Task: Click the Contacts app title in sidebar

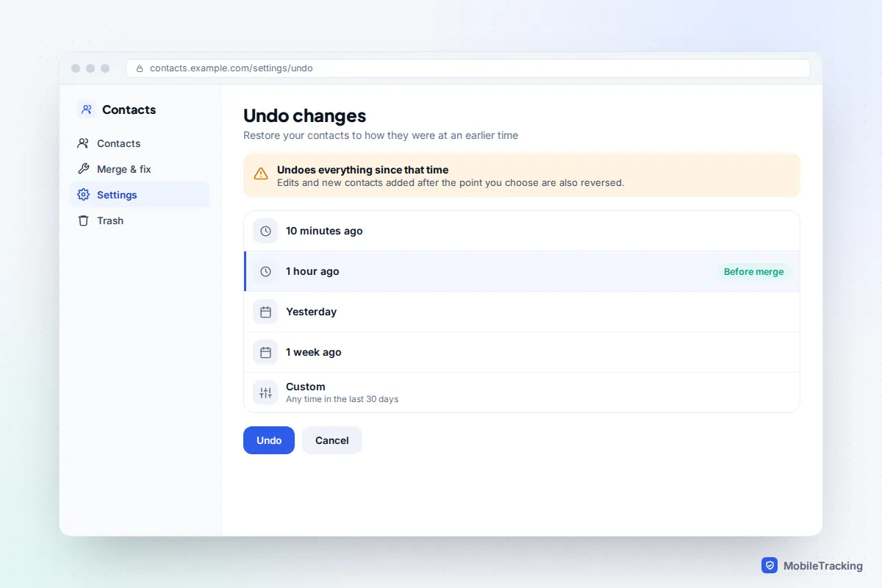Action: [129, 110]
